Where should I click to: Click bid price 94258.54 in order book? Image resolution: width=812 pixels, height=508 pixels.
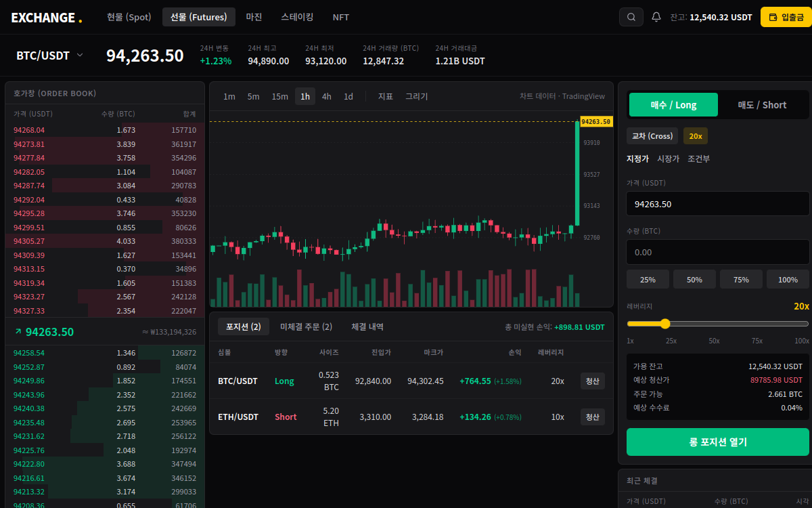click(29, 353)
